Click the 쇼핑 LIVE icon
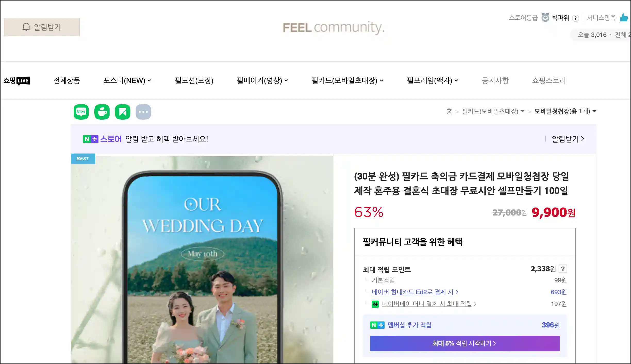 pos(17,81)
